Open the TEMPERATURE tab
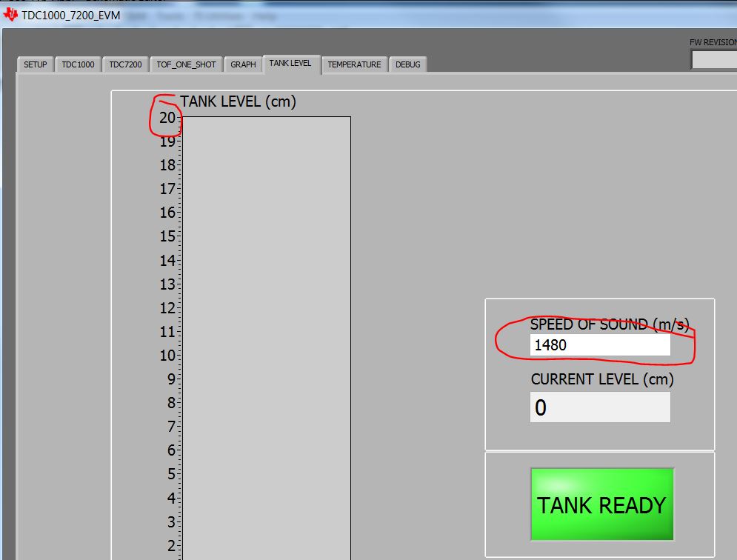The height and width of the screenshot is (560, 737). pyautogui.click(x=354, y=64)
